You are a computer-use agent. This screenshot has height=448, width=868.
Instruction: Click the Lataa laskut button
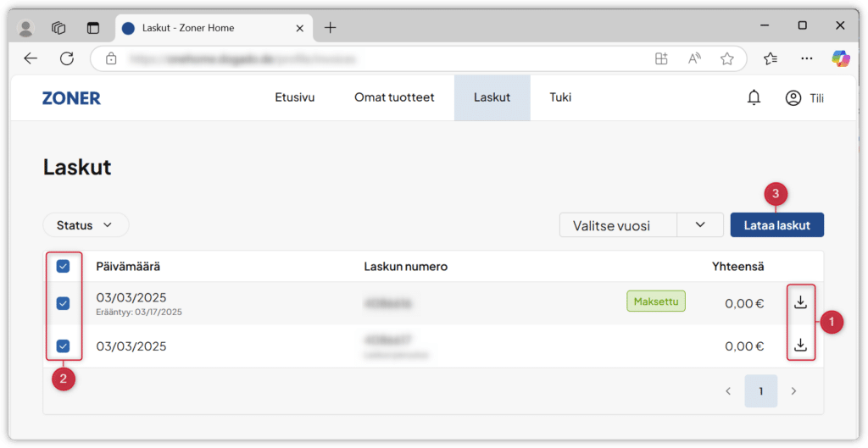[776, 225]
